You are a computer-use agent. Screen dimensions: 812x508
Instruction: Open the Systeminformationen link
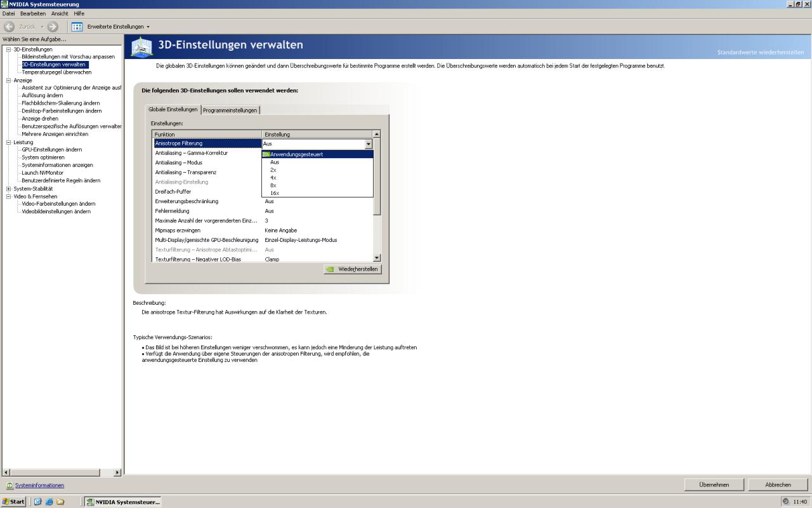(39, 485)
